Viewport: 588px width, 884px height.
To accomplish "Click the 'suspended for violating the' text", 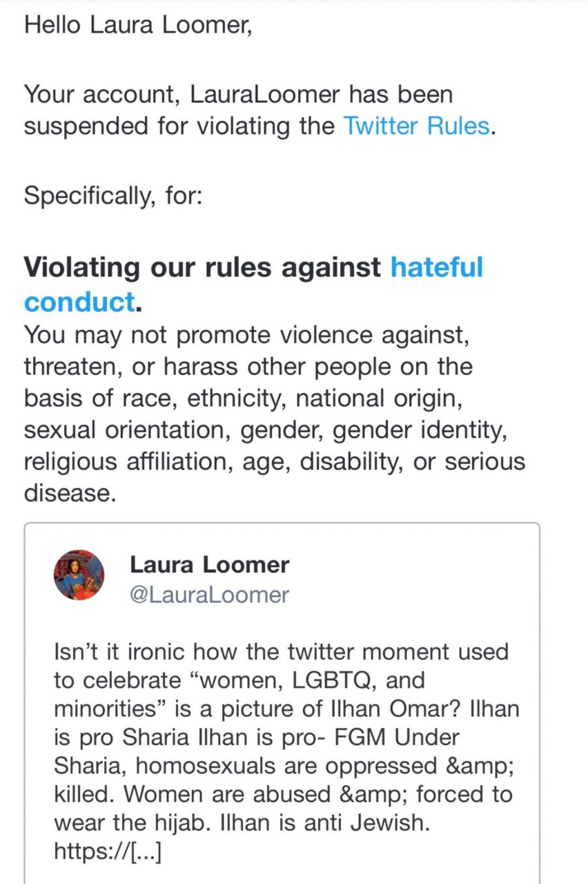I will click(x=179, y=127).
